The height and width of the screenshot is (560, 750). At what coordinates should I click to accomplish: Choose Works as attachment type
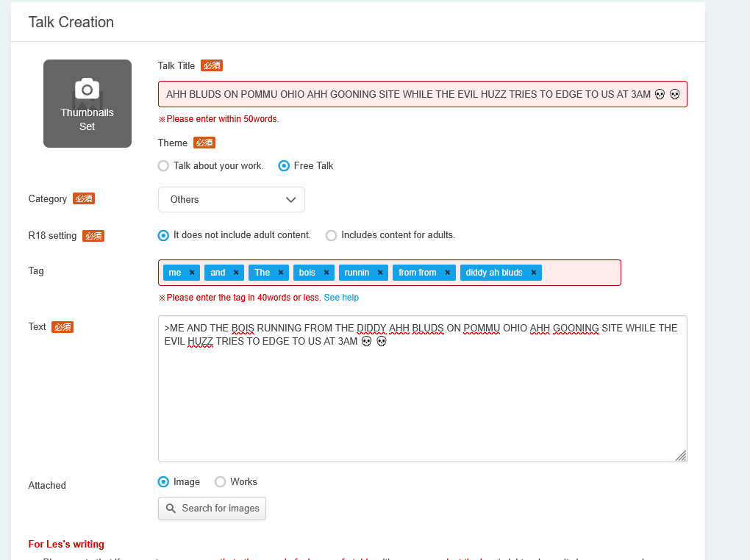(x=220, y=482)
